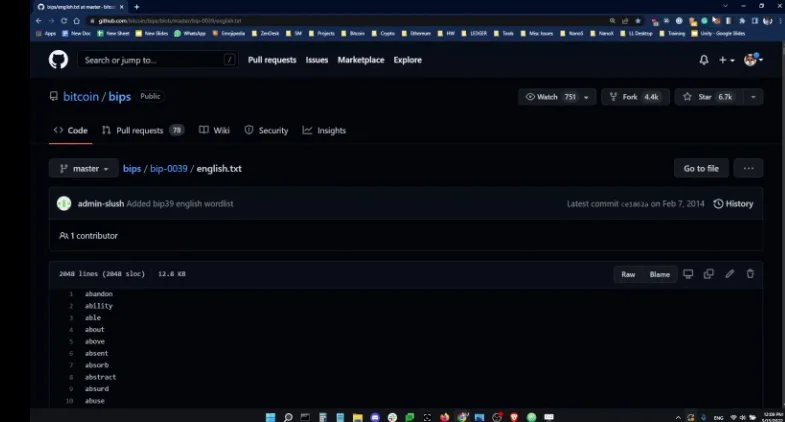Open the Security tab
The image size is (785, 422).
266,130
